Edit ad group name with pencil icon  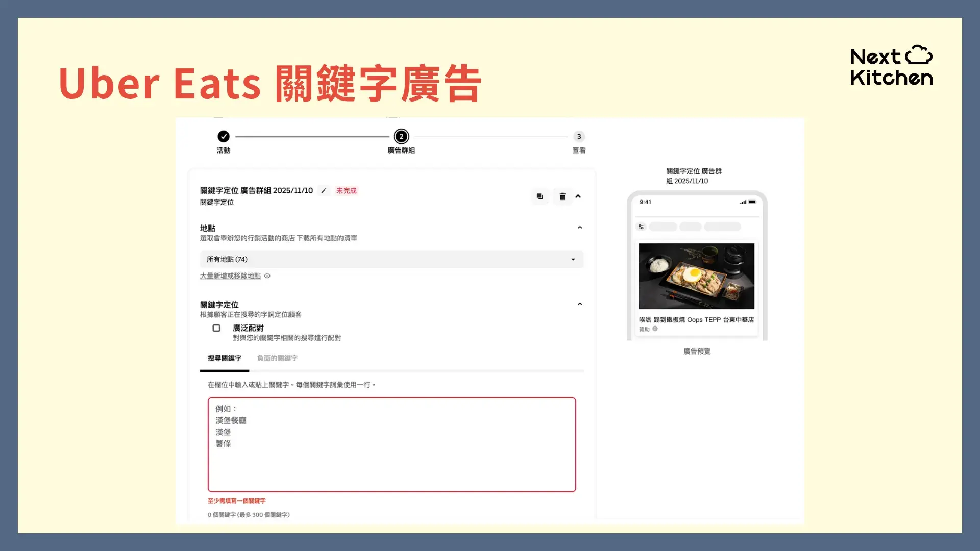coord(324,190)
